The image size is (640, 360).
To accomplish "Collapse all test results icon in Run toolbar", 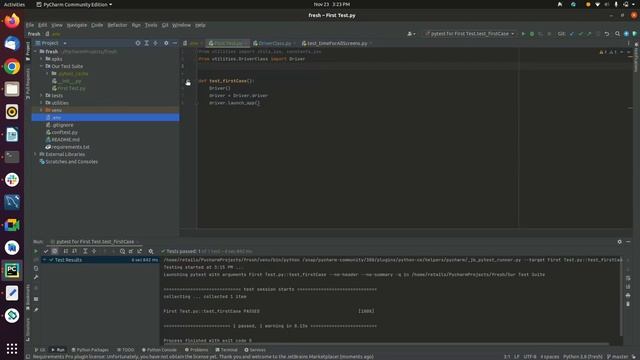I will [94, 251].
